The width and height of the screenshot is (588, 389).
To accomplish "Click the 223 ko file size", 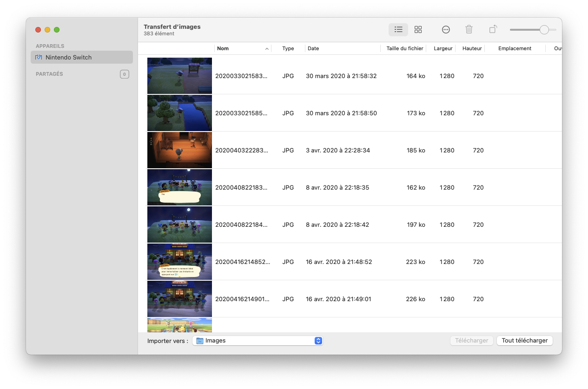I will click(x=416, y=262).
